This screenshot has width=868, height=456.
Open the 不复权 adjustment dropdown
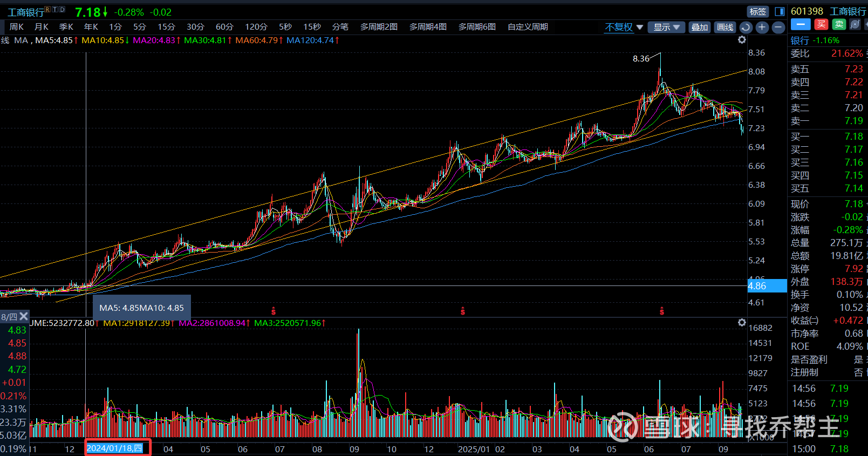pyautogui.click(x=624, y=27)
